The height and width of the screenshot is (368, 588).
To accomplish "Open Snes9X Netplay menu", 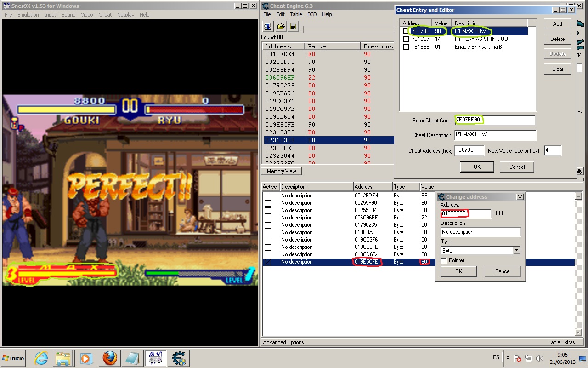I will point(126,15).
